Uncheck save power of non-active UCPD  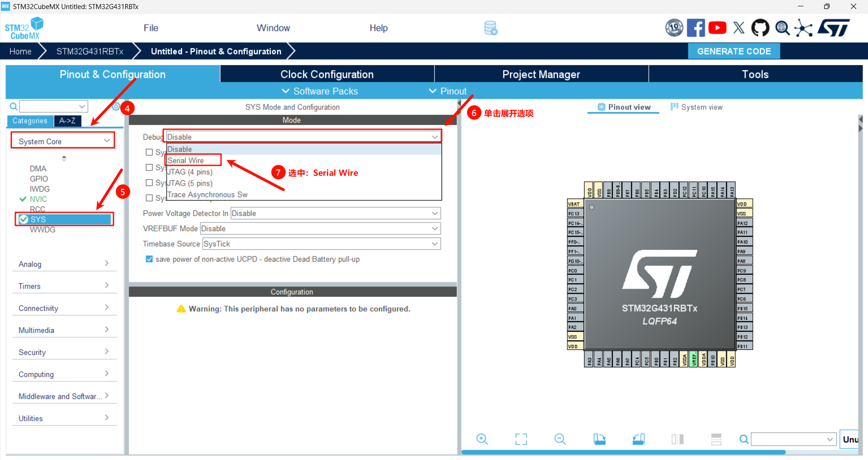point(149,259)
